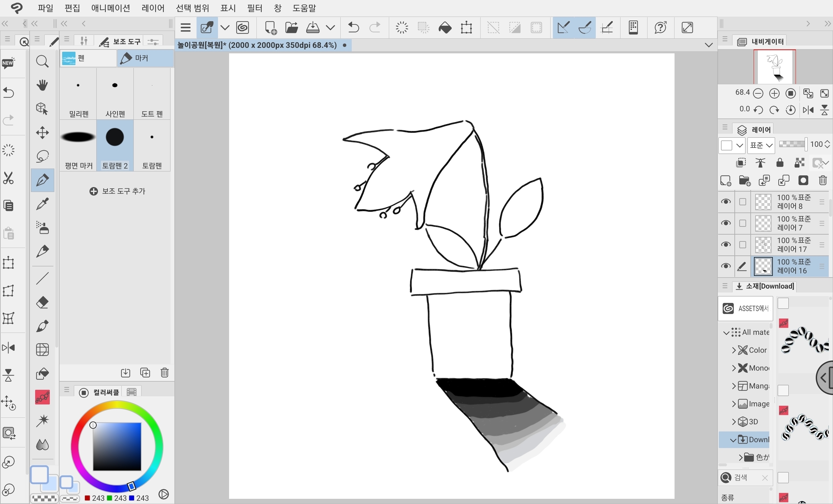Hide 레이어 8 with eye icon
This screenshot has height=504, width=833.
[726, 202]
